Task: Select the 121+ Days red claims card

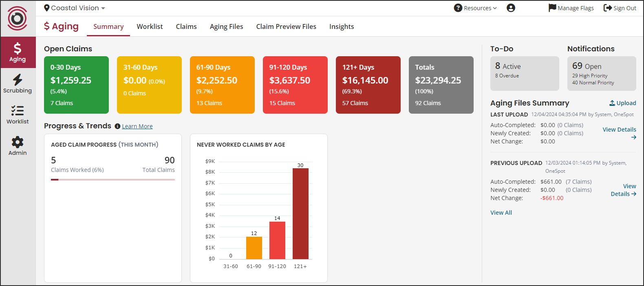Action: 368,85
